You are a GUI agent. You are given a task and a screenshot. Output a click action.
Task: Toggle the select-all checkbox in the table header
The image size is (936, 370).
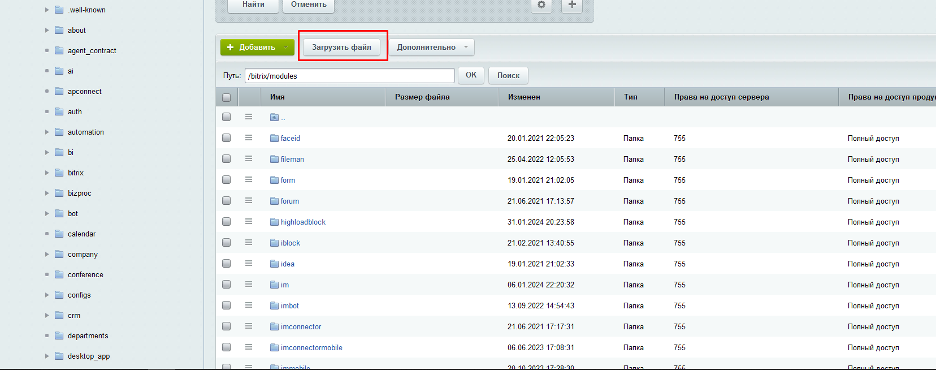(226, 97)
